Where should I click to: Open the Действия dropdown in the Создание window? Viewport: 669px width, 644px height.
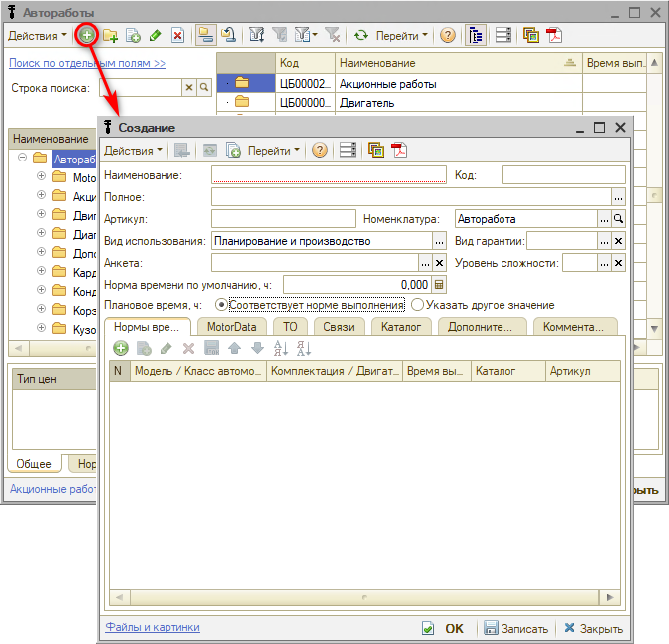(135, 151)
